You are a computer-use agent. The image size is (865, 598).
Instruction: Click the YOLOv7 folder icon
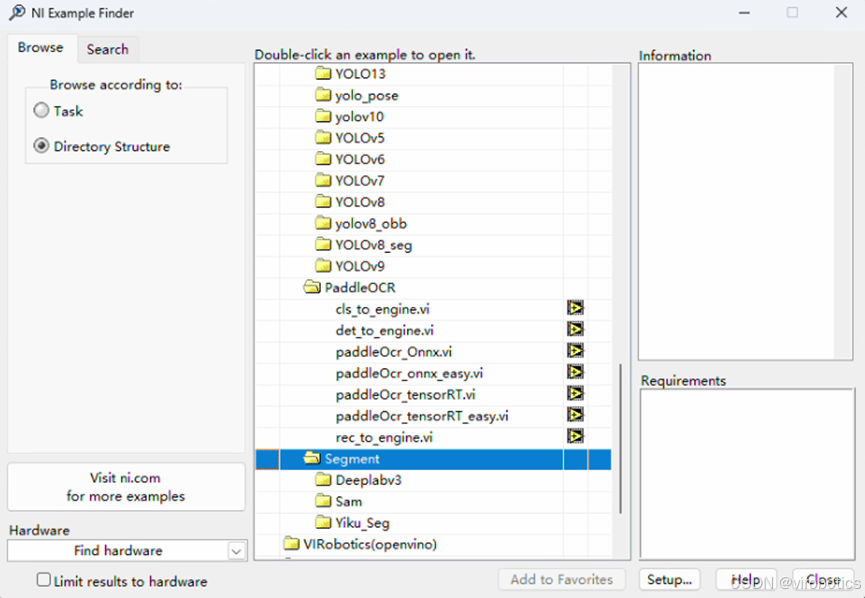tap(323, 180)
